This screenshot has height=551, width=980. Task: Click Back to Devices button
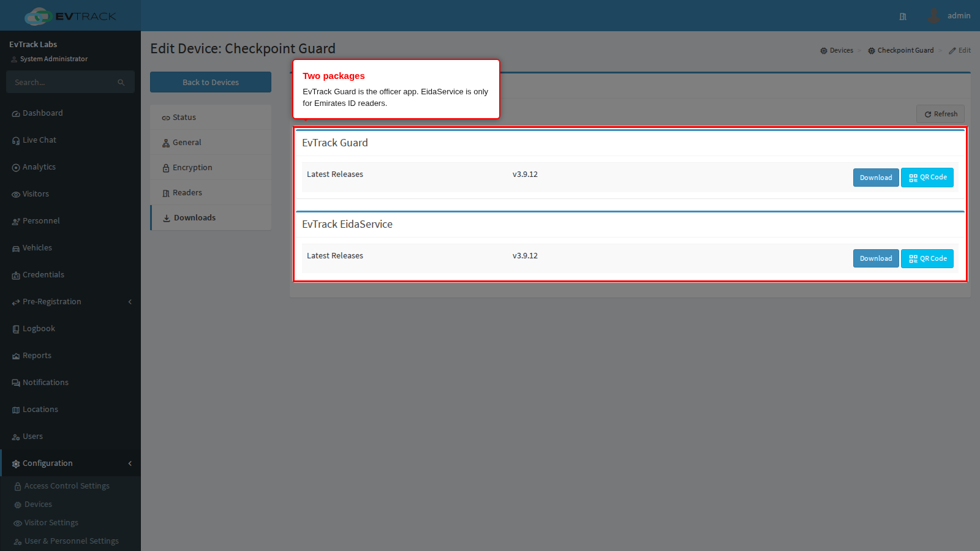tap(211, 82)
